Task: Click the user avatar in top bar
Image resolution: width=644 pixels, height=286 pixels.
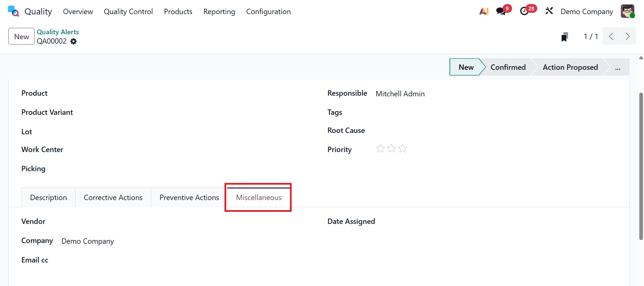Action: tap(627, 11)
